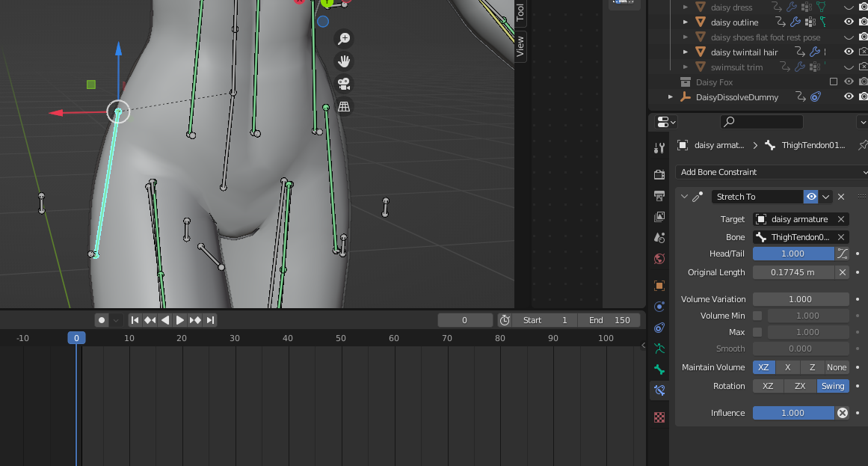Click the Influence slider
This screenshot has width=868, height=466.
(792, 413)
